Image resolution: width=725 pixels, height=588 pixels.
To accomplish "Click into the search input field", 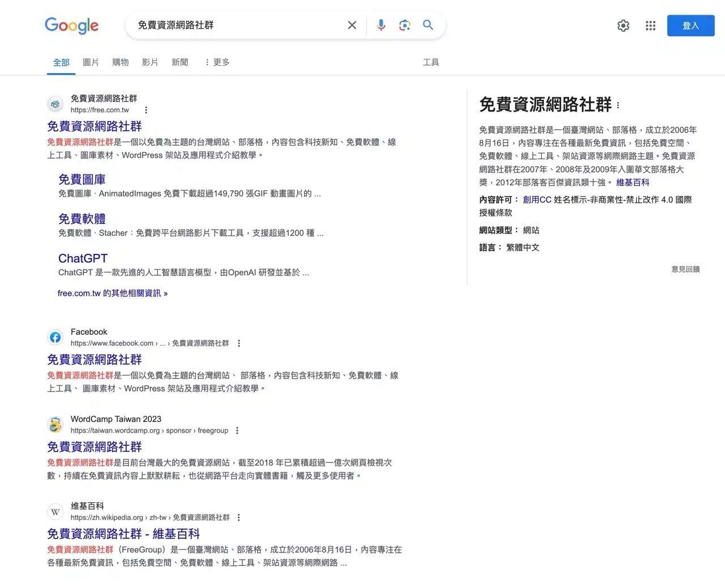I will 238,25.
